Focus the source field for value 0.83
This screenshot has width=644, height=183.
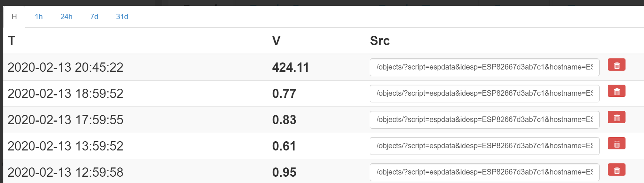(484, 120)
